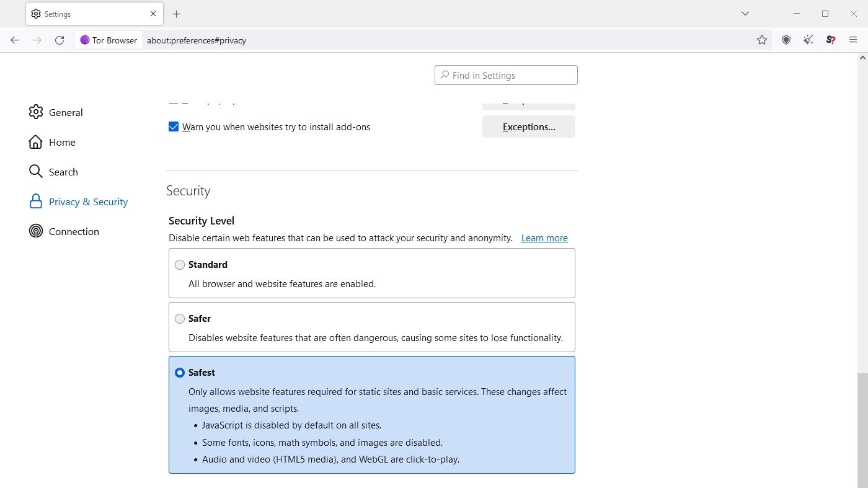868x488 pixels.
Task: Open Connection settings via the fingerprint icon
Action: click(36, 231)
